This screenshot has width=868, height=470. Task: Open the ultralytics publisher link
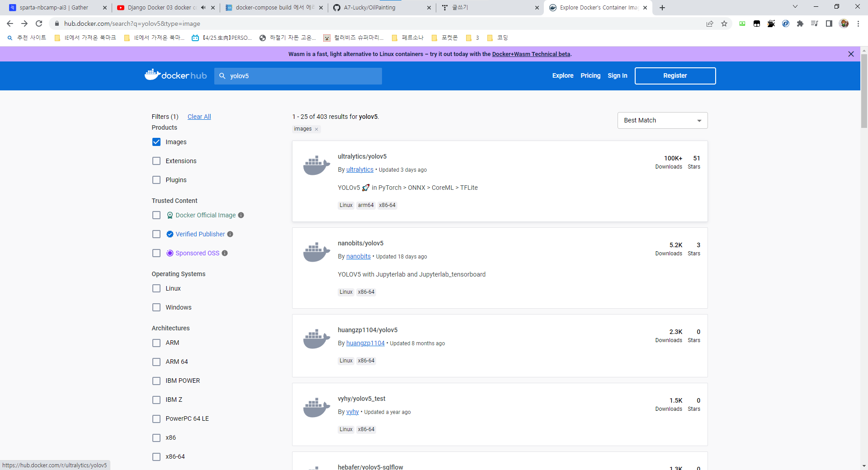point(360,169)
